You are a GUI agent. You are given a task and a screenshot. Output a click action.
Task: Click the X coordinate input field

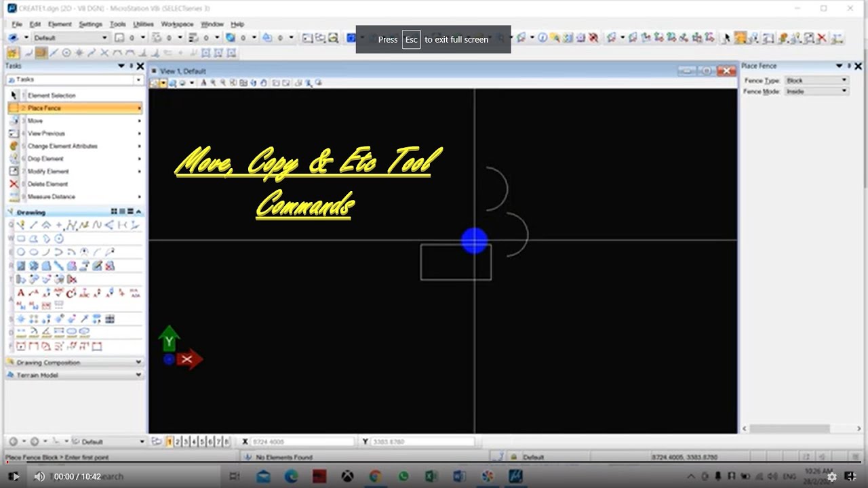pos(302,442)
